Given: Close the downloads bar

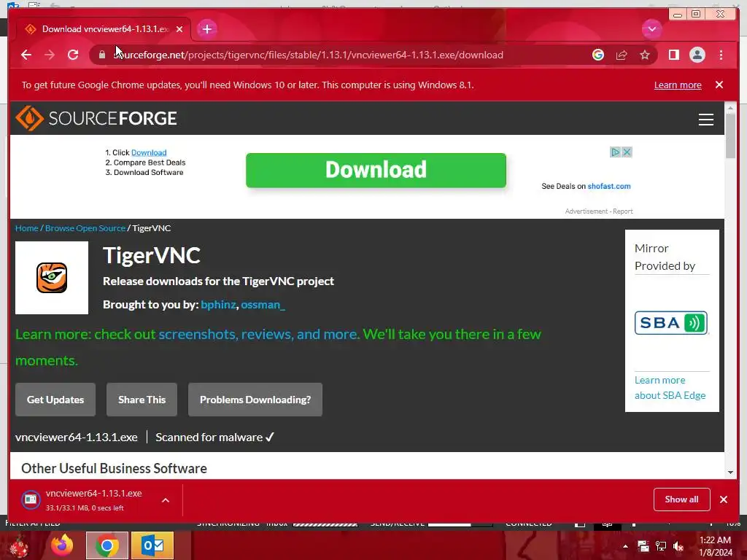Looking at the screenshot, I should (723, 499).
